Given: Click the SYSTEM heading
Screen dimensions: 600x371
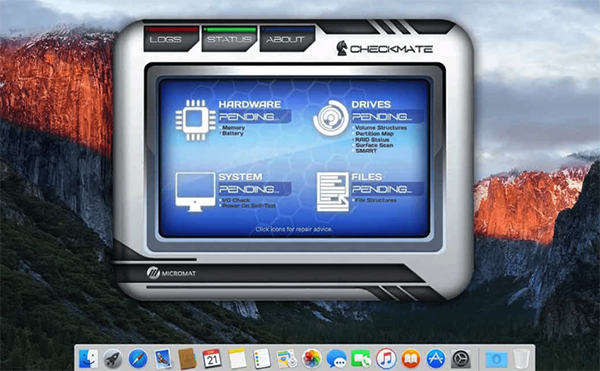Looking at the screenshot, I should pyautogui.click(x=240, y=177).
